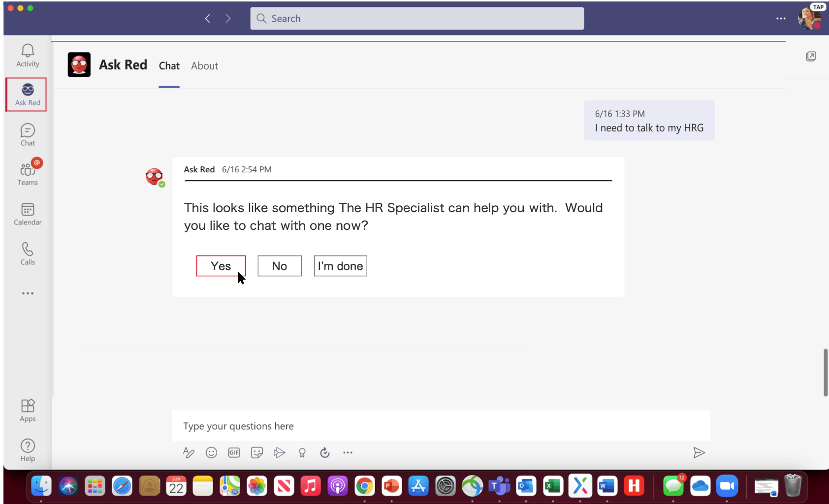Open Settings and more menu in title bar
The height and width of the screenshot is (504, 829).
click(781, 19)
